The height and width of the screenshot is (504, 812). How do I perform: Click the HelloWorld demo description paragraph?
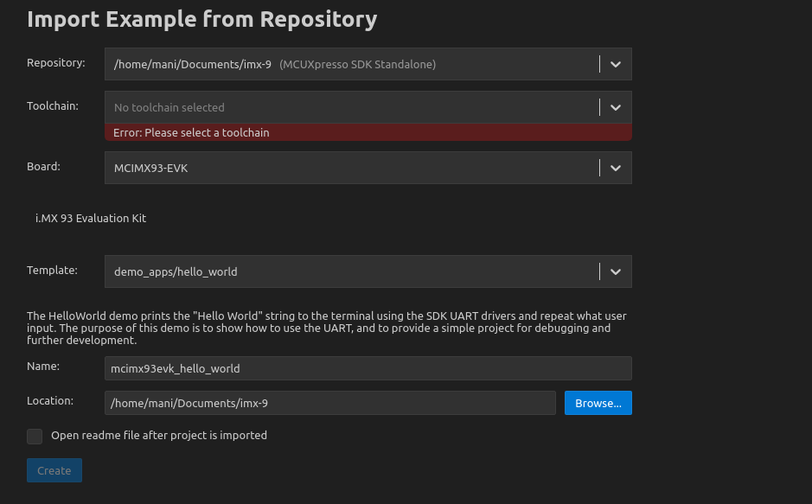[x=326, y=329]
